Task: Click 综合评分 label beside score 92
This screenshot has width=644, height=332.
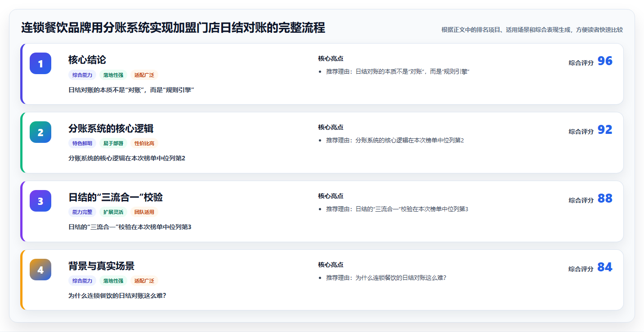Action: (581, 132)
